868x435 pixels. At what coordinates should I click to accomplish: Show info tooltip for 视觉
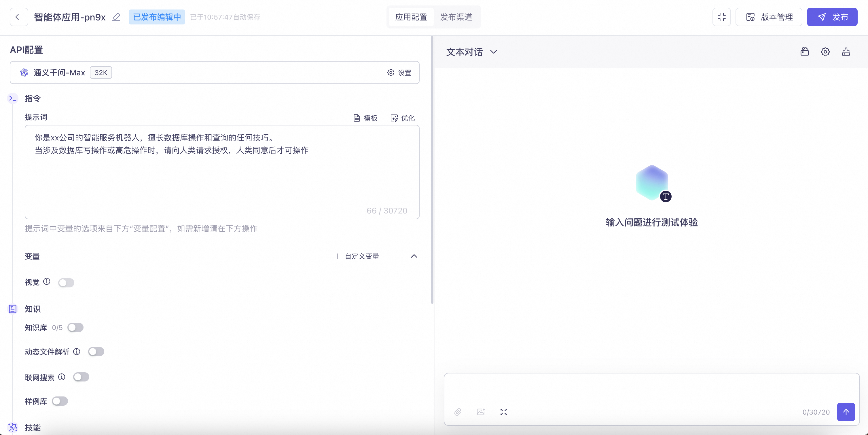coord(47,281)
